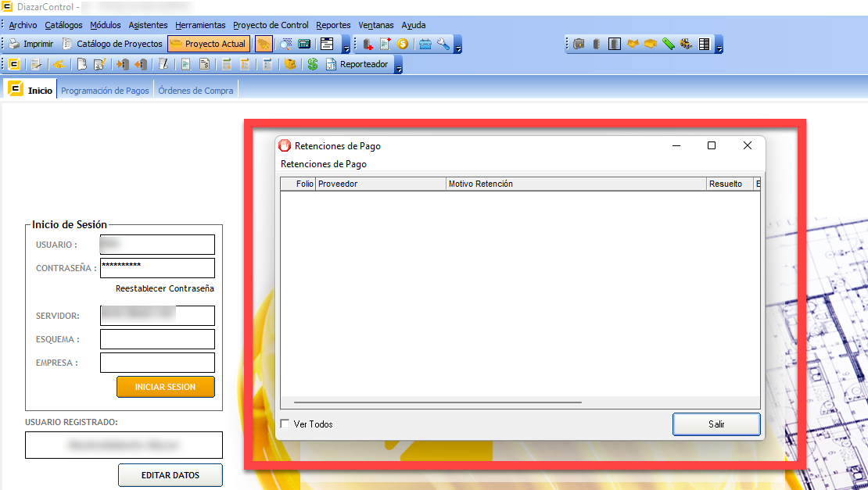The image size is (868, 490).
Task: Click the calculator icon in toolbar
Action: [305, 44]
